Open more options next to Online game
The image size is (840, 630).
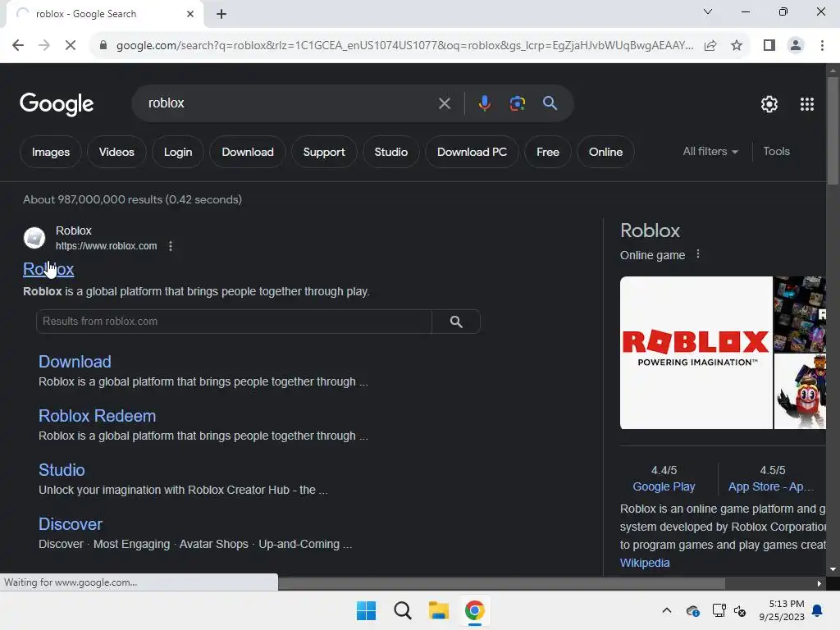[x=697, y=254]
